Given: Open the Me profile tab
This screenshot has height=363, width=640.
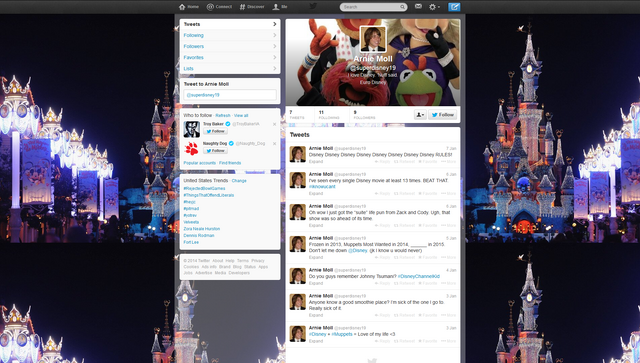Looking at the screenshot, I should [x=280, y=7].
